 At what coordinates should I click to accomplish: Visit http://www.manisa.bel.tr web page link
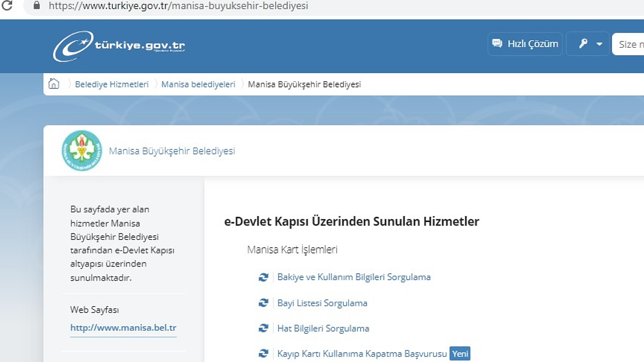click(123, 328)
